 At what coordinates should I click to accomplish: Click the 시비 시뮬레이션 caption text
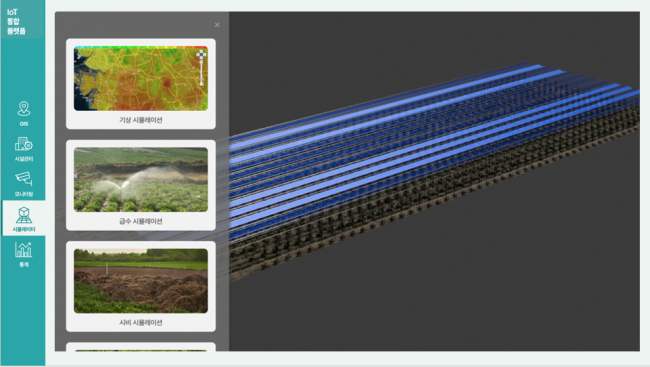(x=141, y=322)
